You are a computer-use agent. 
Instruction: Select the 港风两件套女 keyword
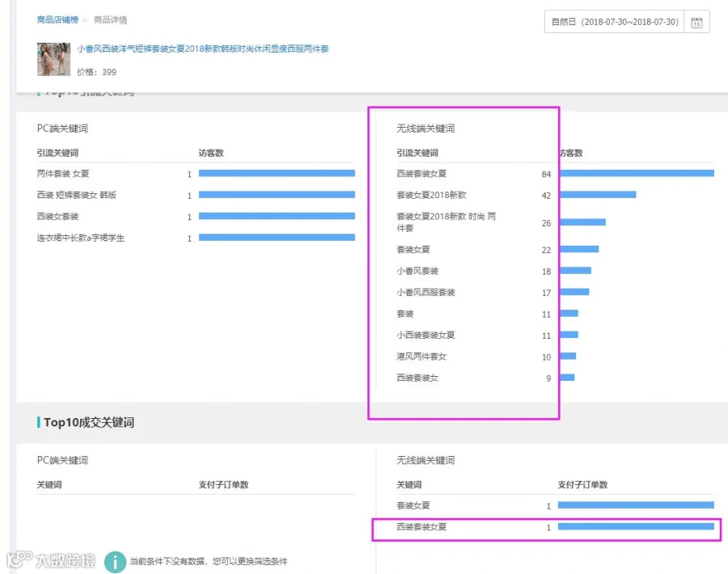pyautogui.click(x=421, y=357)
